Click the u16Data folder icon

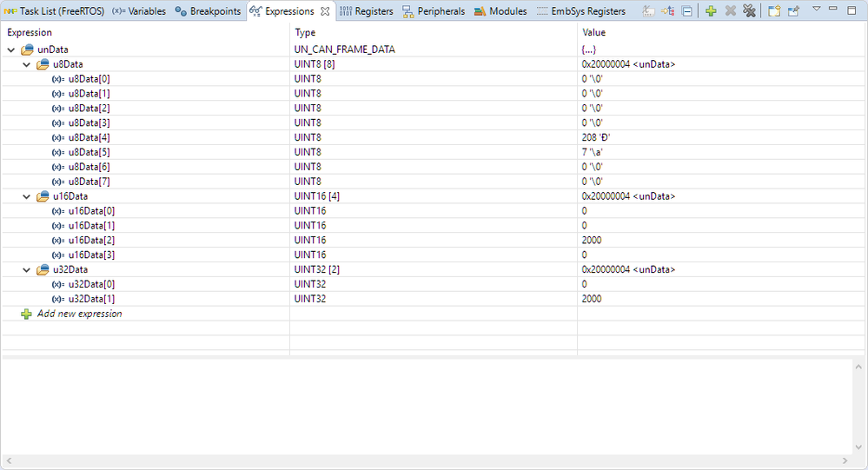click(43, 196)
